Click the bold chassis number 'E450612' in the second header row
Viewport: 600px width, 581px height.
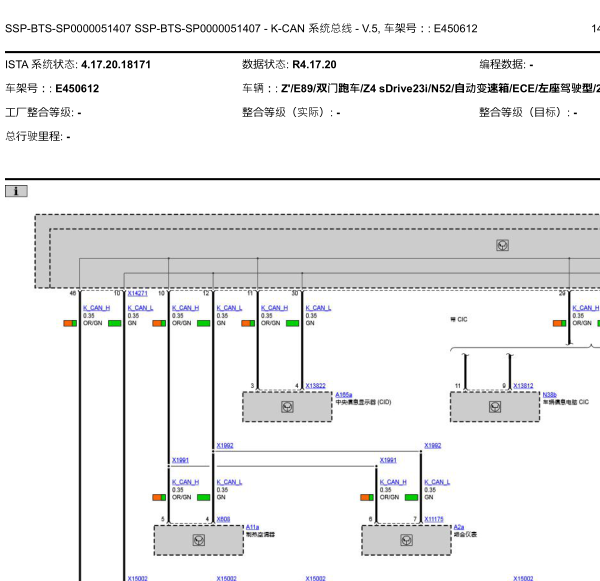tap(77, 88)
